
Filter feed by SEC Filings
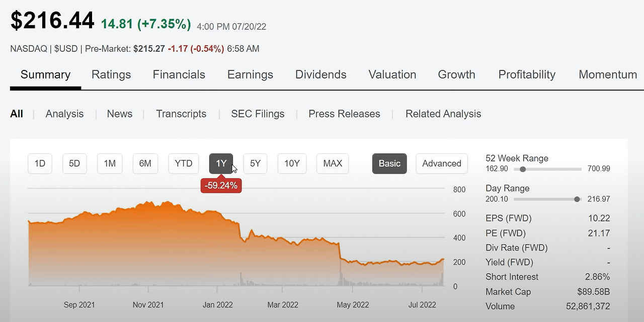[258, 114]
